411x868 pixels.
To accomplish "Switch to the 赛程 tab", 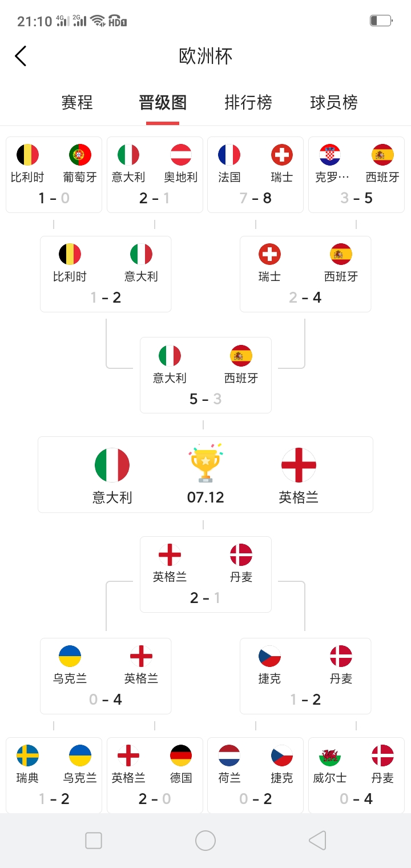I will tap(77, 103).
